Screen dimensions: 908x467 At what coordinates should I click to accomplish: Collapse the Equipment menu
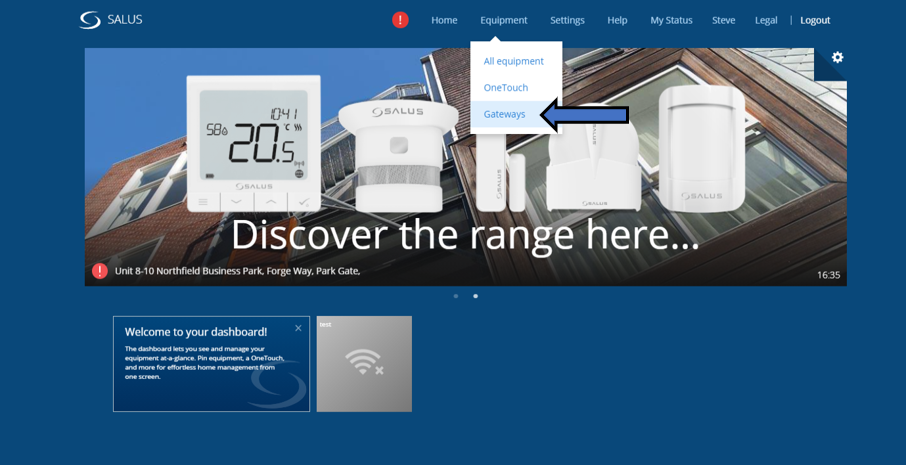tap(504, 20)
